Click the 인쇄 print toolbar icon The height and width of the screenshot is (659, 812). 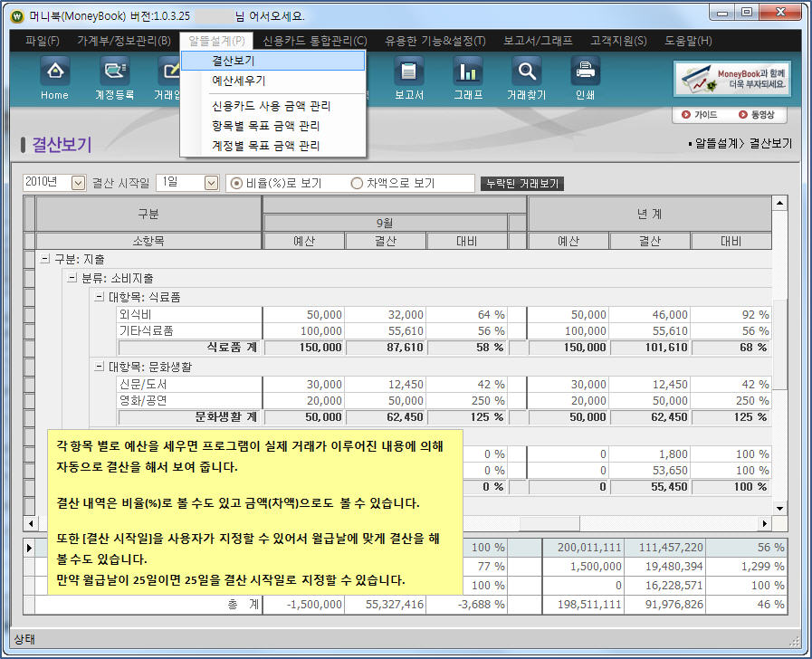(585, 78)
